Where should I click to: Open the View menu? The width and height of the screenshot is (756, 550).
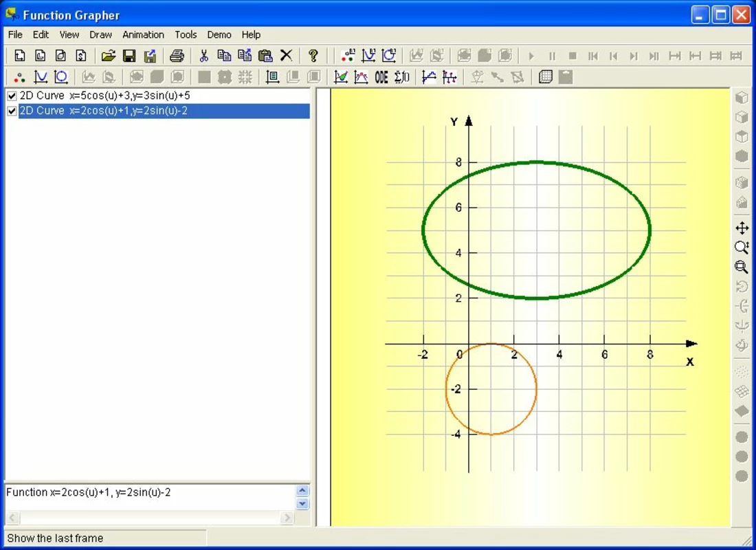[69, 35]
